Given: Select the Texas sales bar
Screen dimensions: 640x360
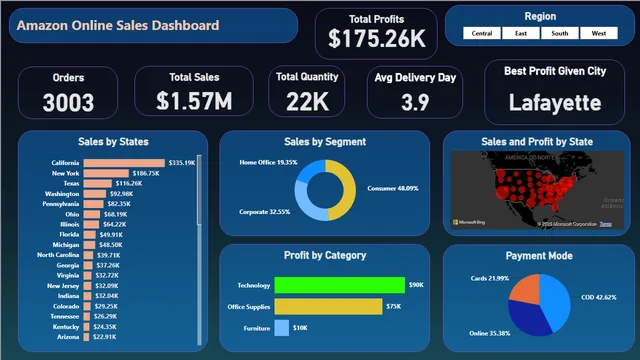Looking at the screenshot, I should click(98, 184).
